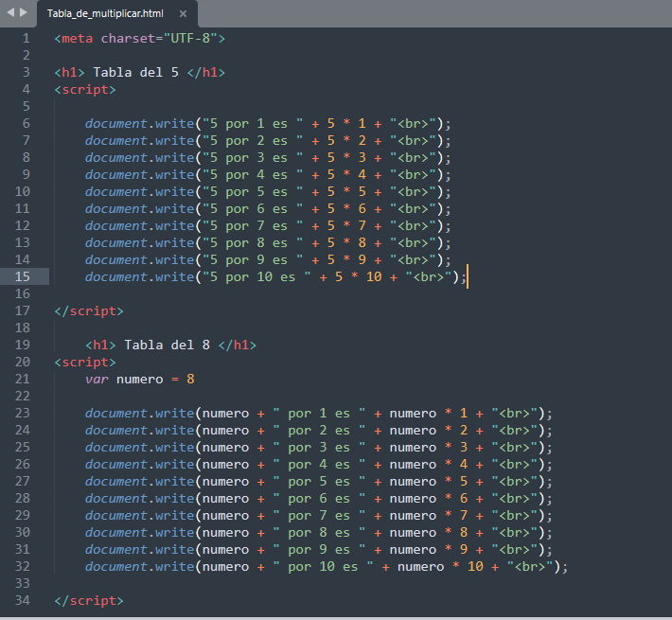Click the "<br>" string on line 32
Viewport: 672px width, 620px height.
point(530,566)
